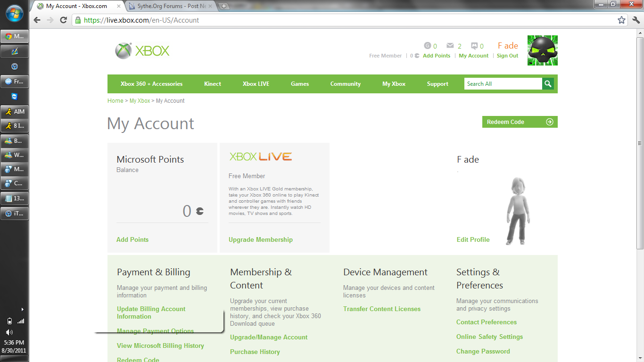Click the green SSL padlock icon
The width and height of the screenshot is (644, 362).
78,20
